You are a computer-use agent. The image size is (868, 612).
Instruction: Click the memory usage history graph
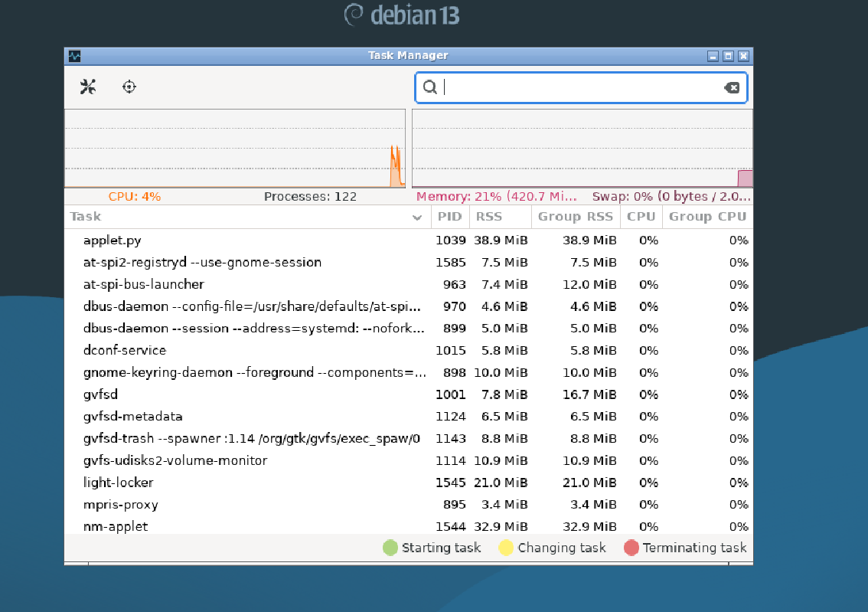pyautogui.click(x=582, y=149)
